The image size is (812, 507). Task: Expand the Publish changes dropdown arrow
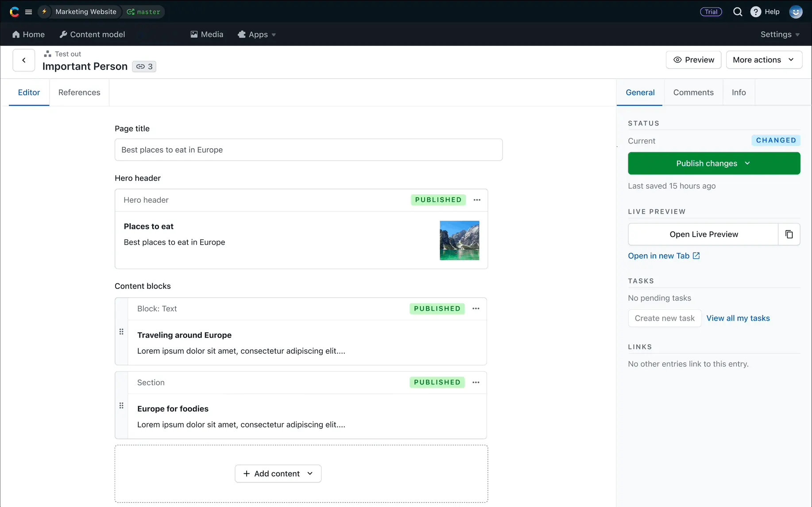click(x=747, y=163)
